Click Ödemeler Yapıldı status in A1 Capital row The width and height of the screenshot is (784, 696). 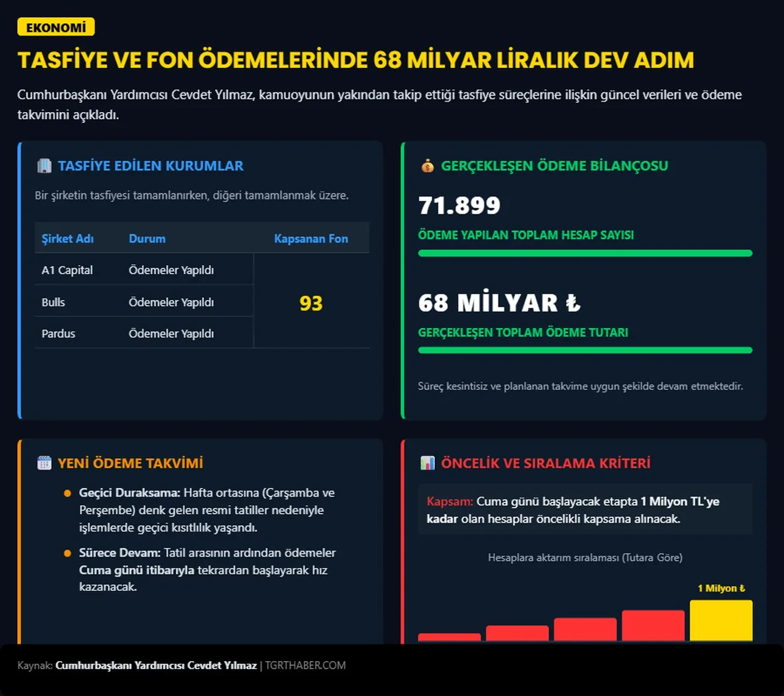pyautogui.click(x=171, y=270)
